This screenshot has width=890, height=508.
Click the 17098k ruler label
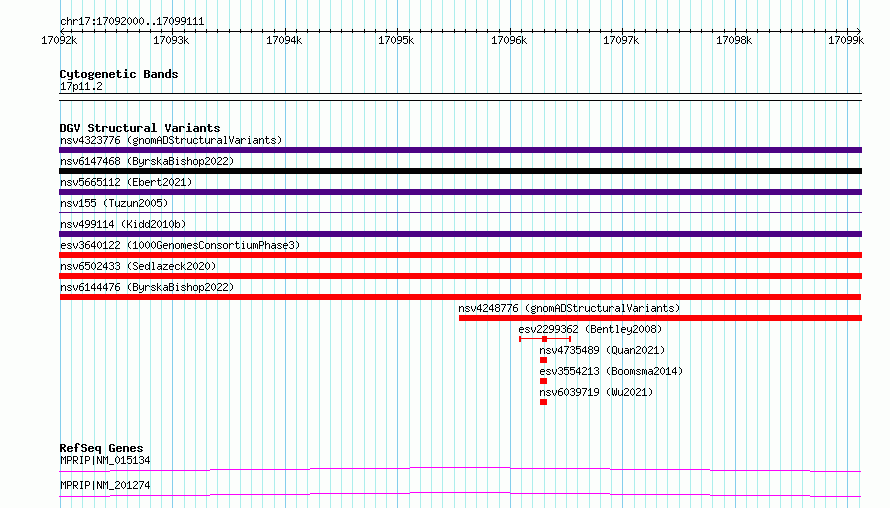[x=734, y=40]
